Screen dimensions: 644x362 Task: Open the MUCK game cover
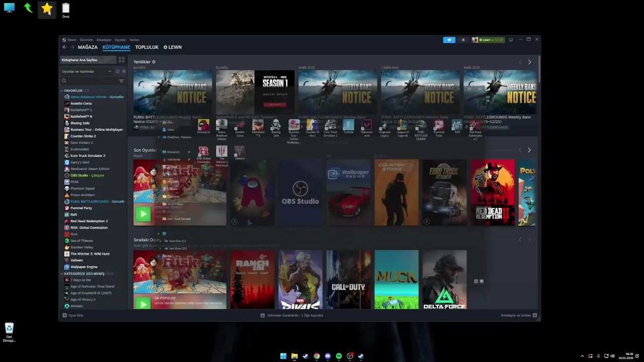pyautogui.click(x=396, y=280)
